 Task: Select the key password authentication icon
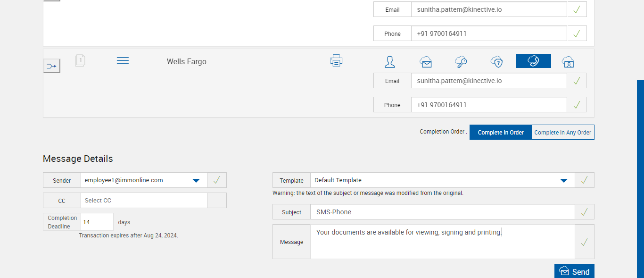point(461,62)
